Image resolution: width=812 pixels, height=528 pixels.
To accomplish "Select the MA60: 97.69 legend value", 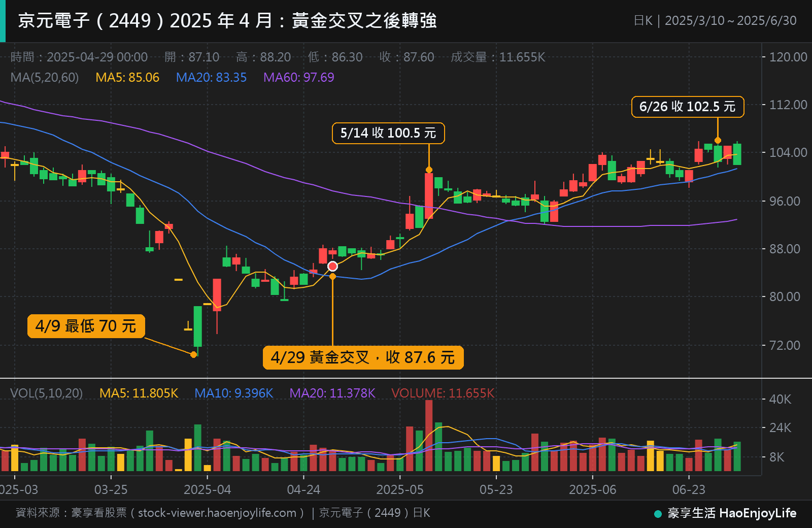I will click(299, 78).
